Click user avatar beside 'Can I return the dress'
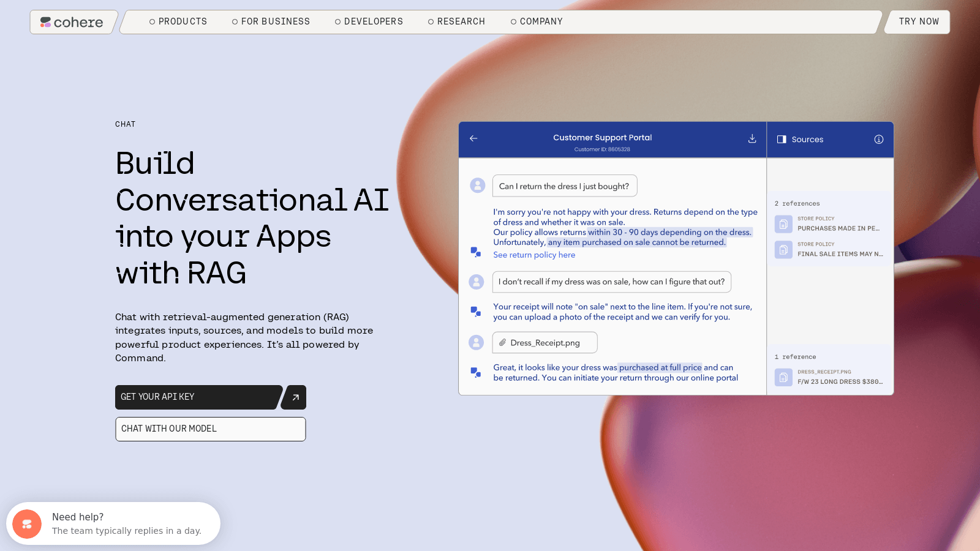 [478, 186]
